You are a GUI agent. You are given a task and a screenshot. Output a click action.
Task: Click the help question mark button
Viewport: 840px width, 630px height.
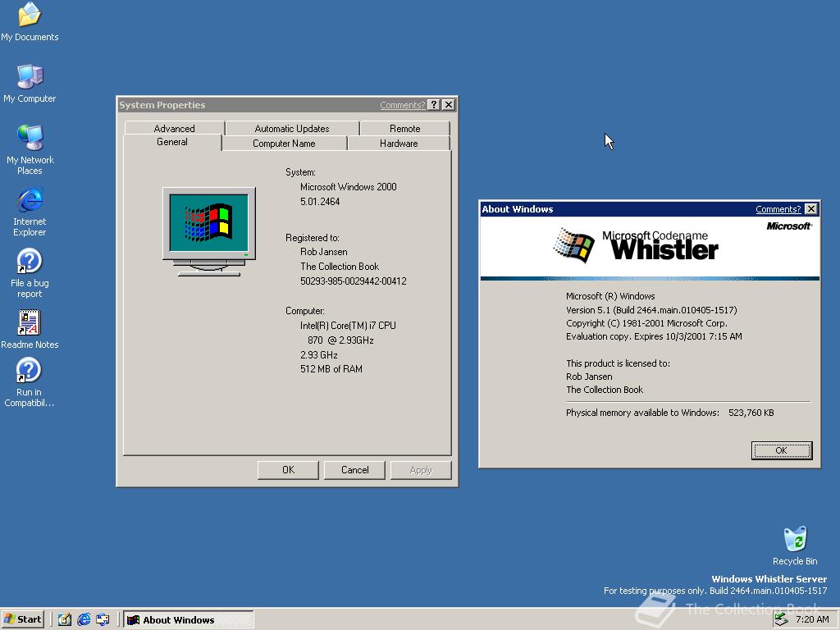[x=434, y=105]
